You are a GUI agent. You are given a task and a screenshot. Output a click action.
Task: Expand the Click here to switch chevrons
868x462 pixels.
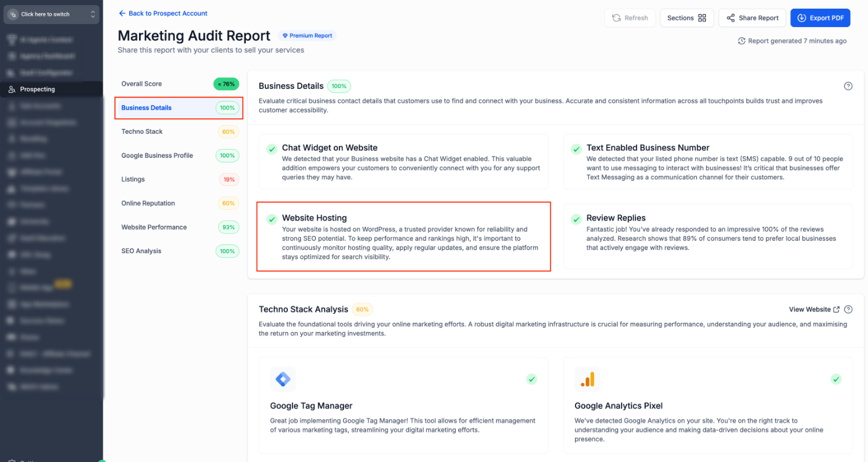point(93,14)
